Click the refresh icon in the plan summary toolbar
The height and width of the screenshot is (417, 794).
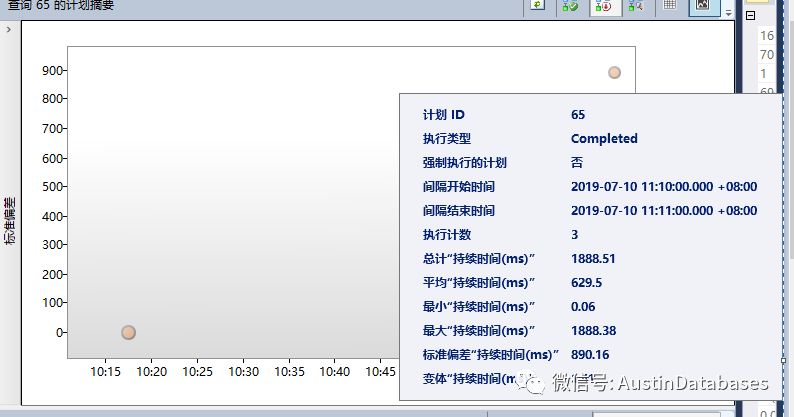pyautogui.click(x=537, y=5)
